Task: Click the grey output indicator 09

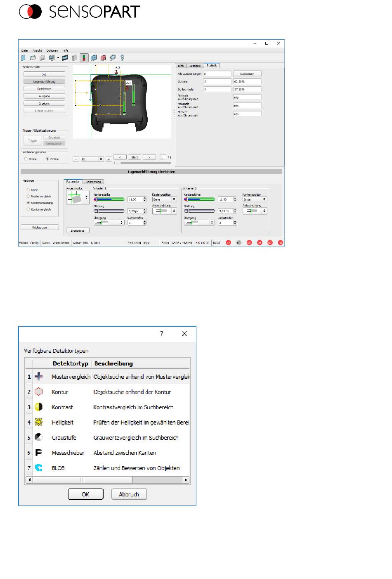Action: (239, 243)
